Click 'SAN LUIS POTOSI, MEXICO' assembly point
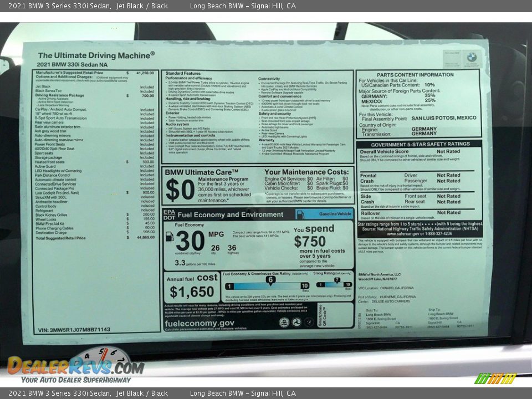The height and width of the screenshot is (399, 532). [x=444, y=117]
